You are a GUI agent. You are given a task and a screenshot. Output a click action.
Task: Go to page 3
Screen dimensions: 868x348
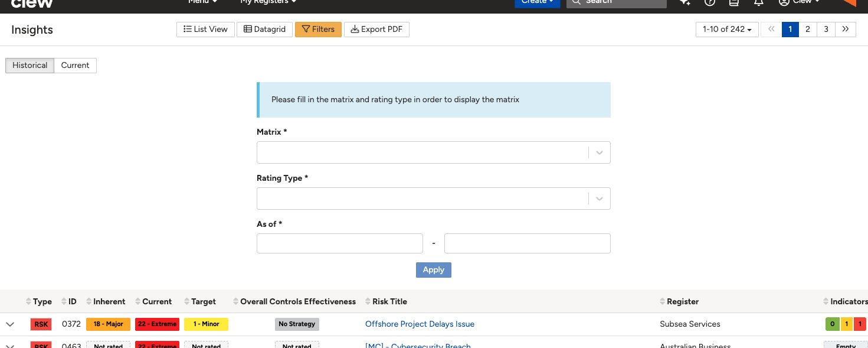click(826, 30)
